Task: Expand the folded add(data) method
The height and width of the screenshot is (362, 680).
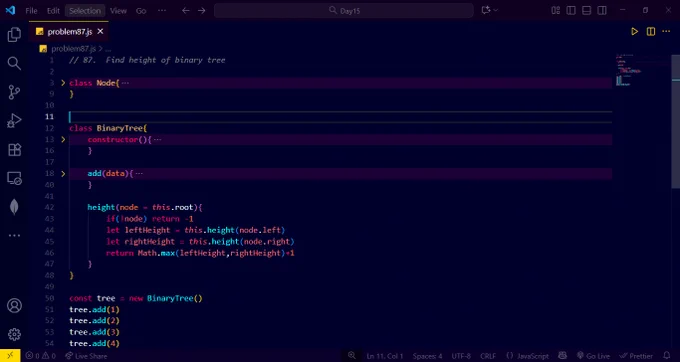Action: [x=63, y=173]
